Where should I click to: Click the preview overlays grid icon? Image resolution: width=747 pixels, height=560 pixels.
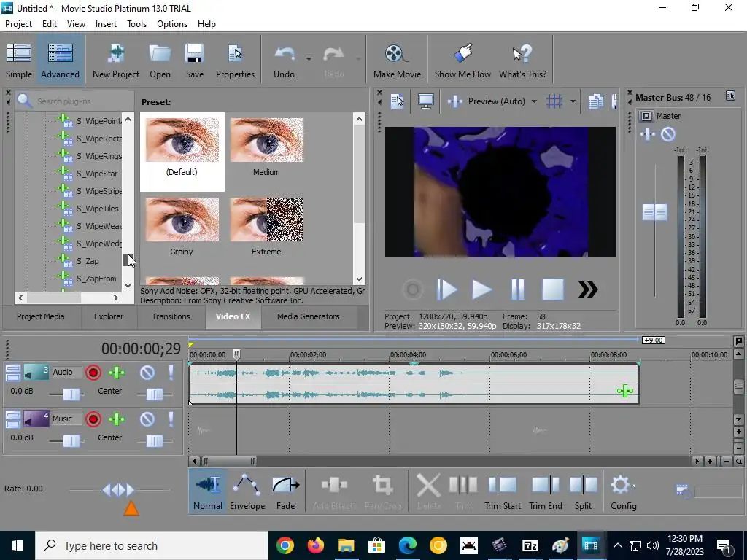click(x=554, y=101)
